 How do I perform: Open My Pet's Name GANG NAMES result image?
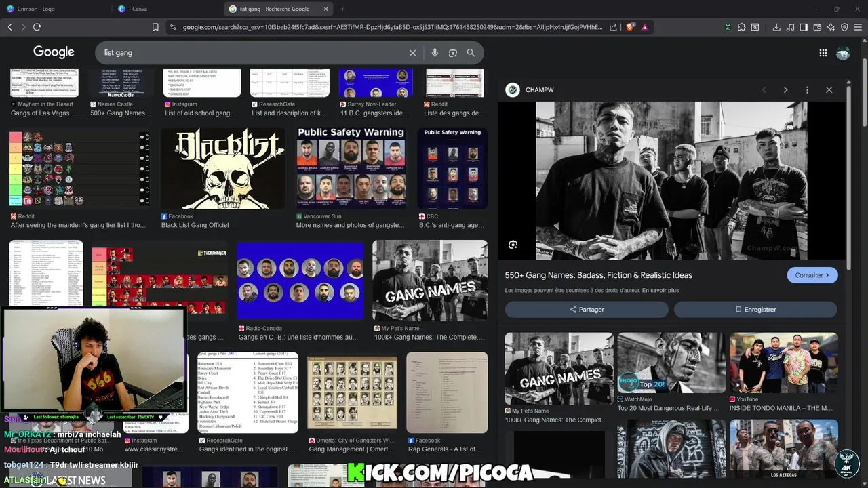click(430, 281)
